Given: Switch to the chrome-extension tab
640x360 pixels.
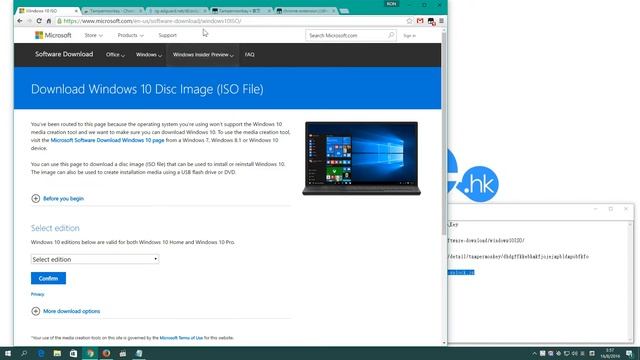Looking at the screenshot, I should tap(305, 11).
